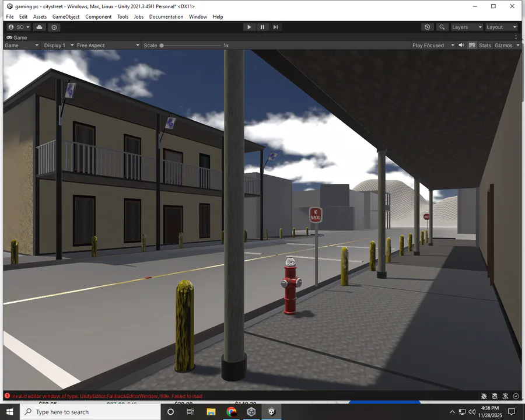This screenshot has height=420, width=525.
Task: Click the auto-generate lighting icon in status bar
Action: [x=505, y=396]
